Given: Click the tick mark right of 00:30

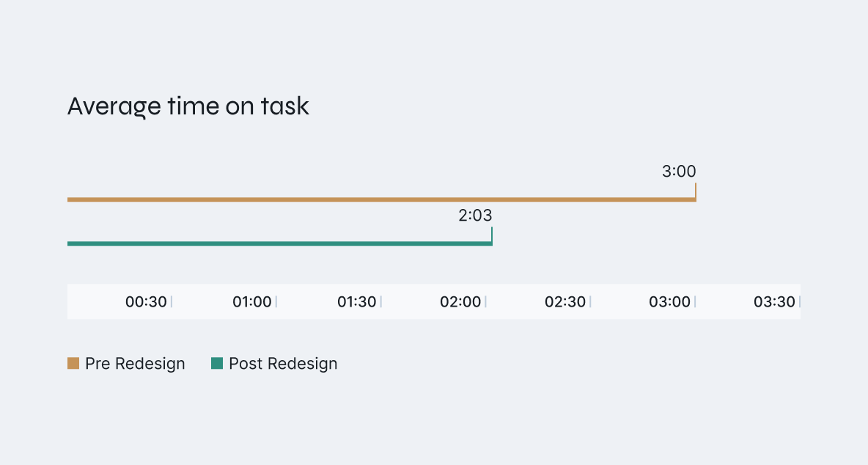Looking at the screenshot, I should (x=172, y=302).
